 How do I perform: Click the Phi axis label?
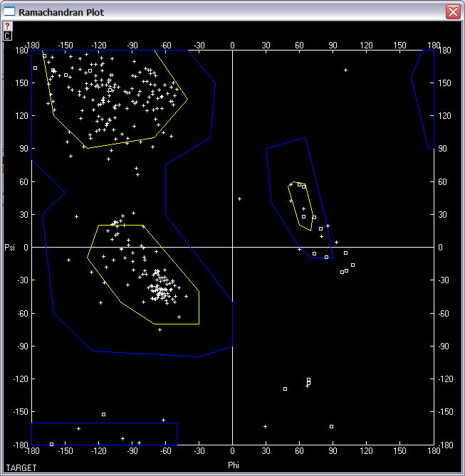click(x=233, y=465)
